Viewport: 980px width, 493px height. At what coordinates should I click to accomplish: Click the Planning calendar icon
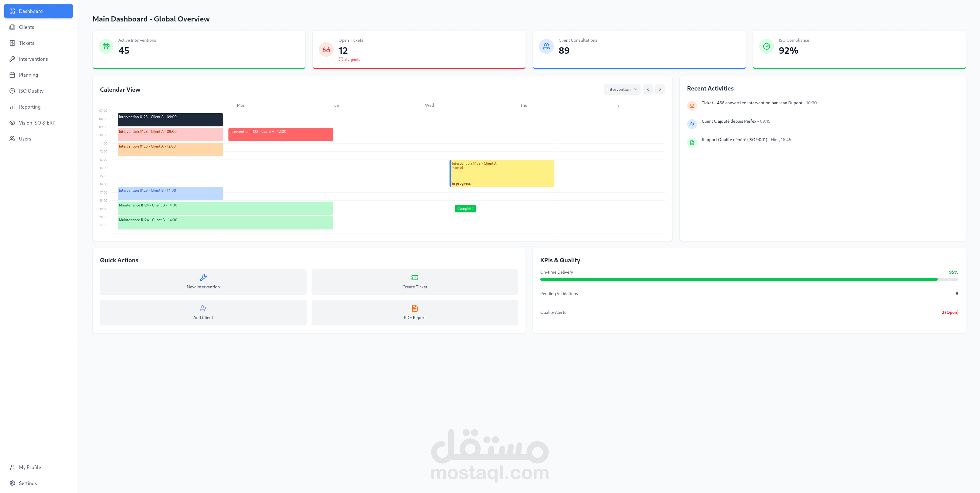pyautogui.click(x=12, y=75)
